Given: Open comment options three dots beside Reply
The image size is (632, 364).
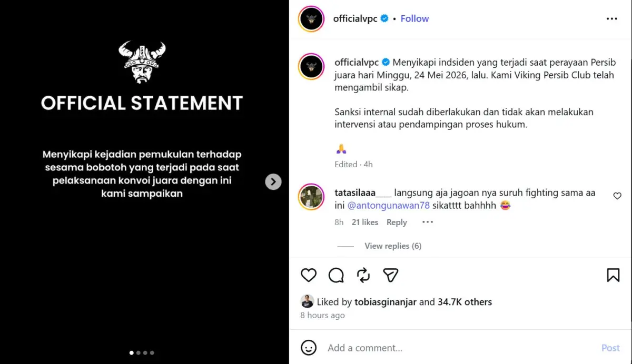Looking at the screenshot, I should pyautogui.click(x=428, y=222).
